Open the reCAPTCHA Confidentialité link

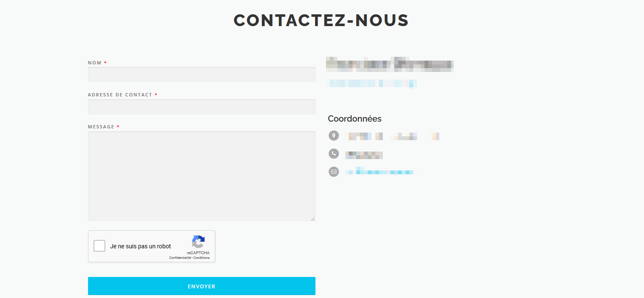(x=180, y=258)
